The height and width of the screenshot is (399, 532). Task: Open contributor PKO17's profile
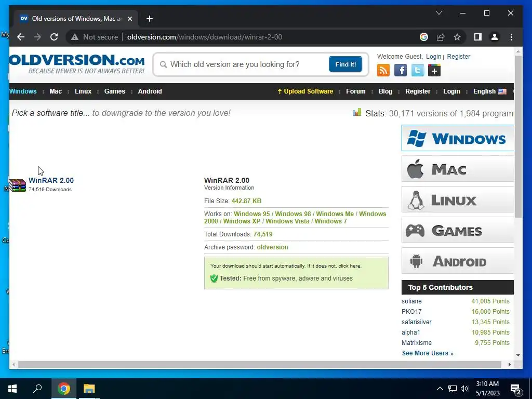[411, 312]
